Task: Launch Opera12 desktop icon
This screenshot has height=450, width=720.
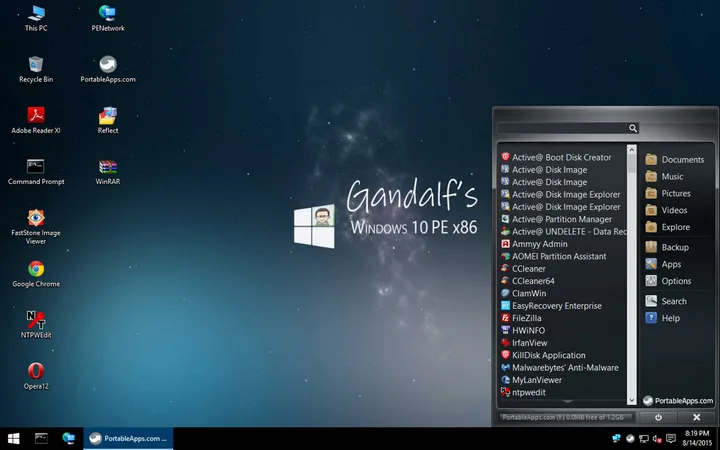Action: coord(36,376)
